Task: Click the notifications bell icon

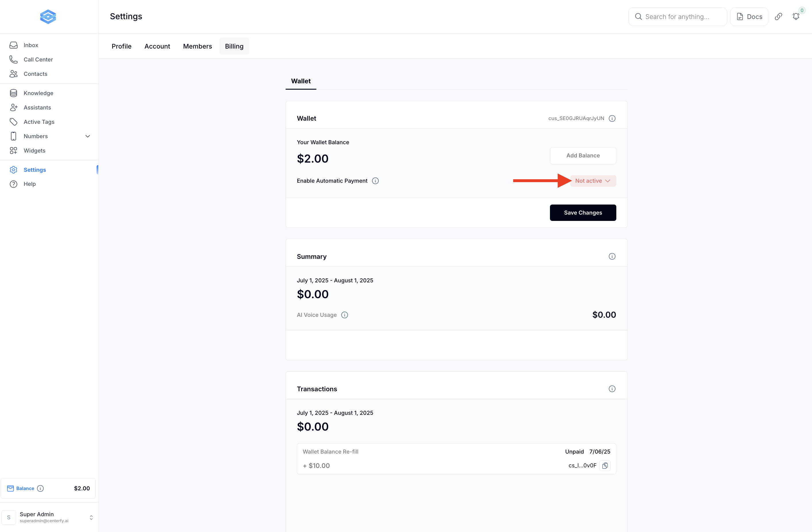Action: [796, 16]
